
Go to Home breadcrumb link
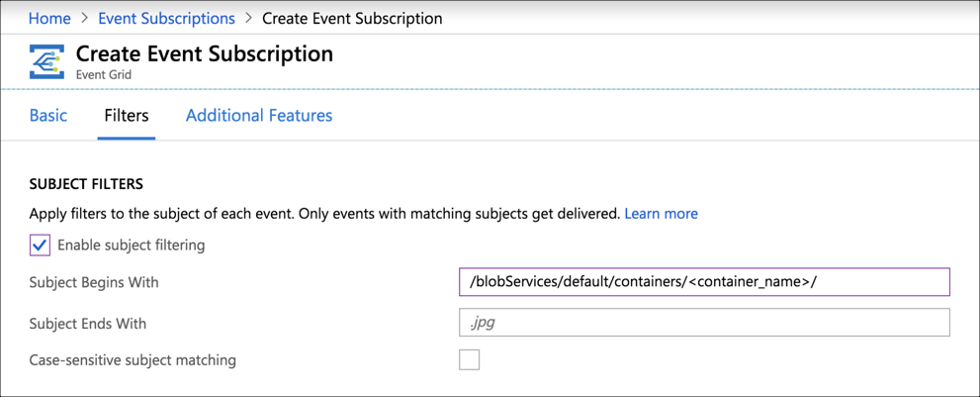coord(49,18)
